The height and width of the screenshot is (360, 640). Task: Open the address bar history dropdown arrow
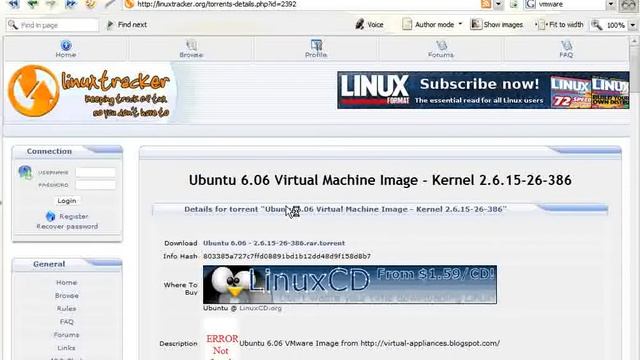coord(499,4)
